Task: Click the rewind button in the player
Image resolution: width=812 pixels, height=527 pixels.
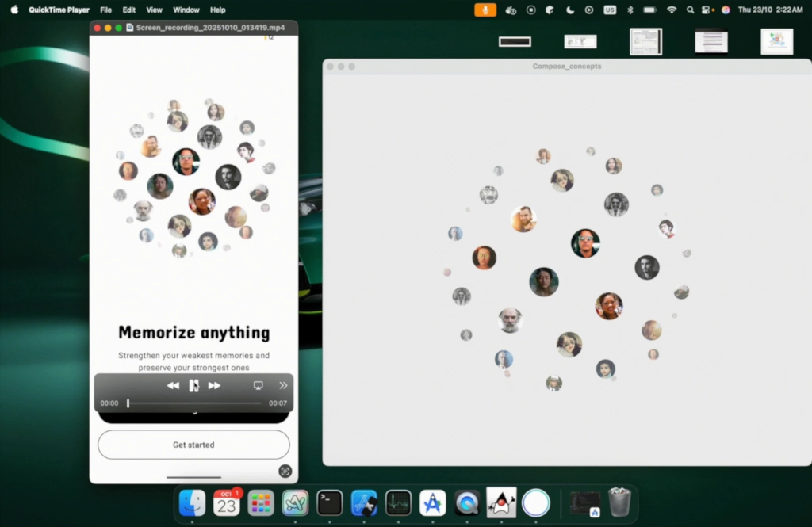Action: [x=173, y=385]
